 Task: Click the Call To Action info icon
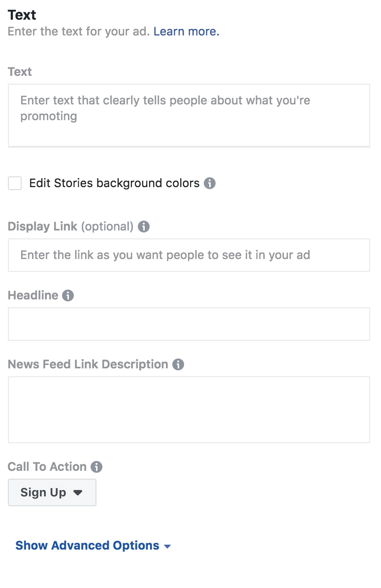(x=96, y=467)
